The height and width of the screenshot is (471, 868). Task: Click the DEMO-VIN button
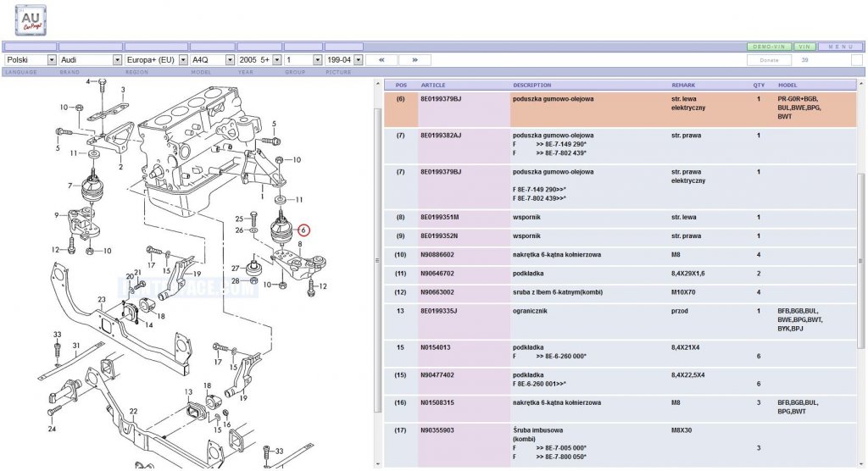click(769, 47)
